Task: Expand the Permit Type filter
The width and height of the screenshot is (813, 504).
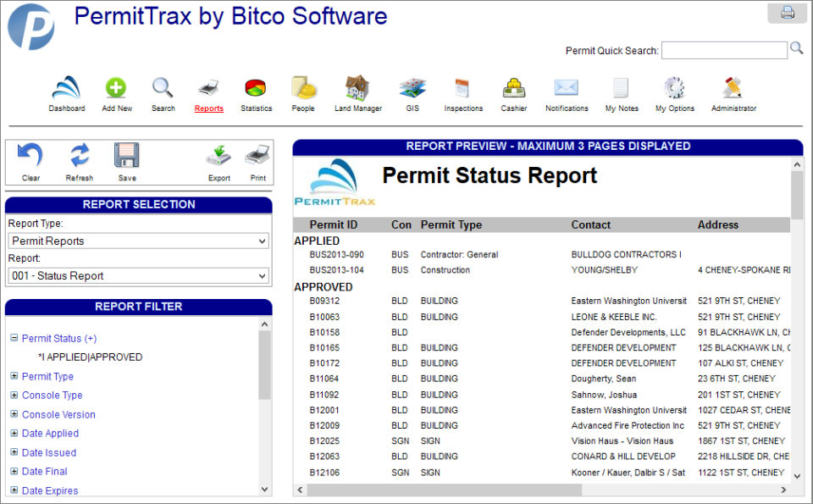Action: click(14, 376)
